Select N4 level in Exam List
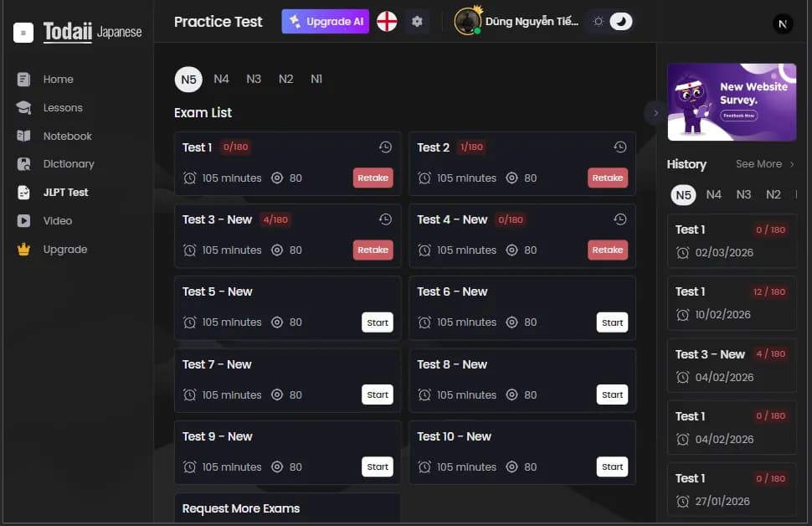This screenshot has width=812, height=526. click(221, 80)
